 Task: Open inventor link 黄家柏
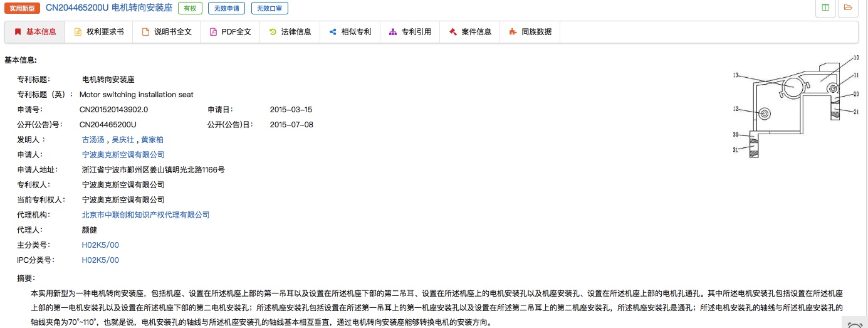click(x=152, y=140)
